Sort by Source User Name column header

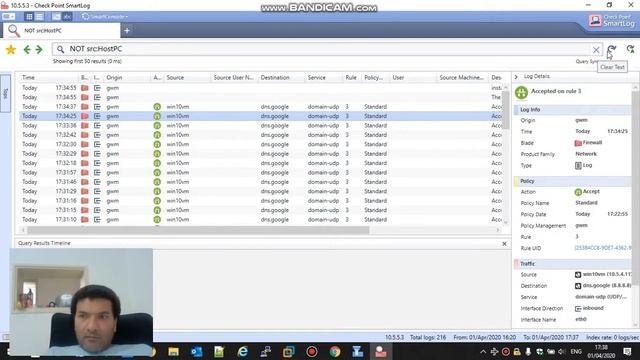(x=235, y=78)
